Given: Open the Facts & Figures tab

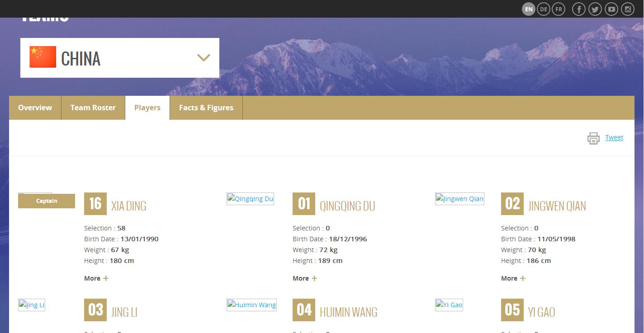Looking at the screenshot, I should pos(206,108).
